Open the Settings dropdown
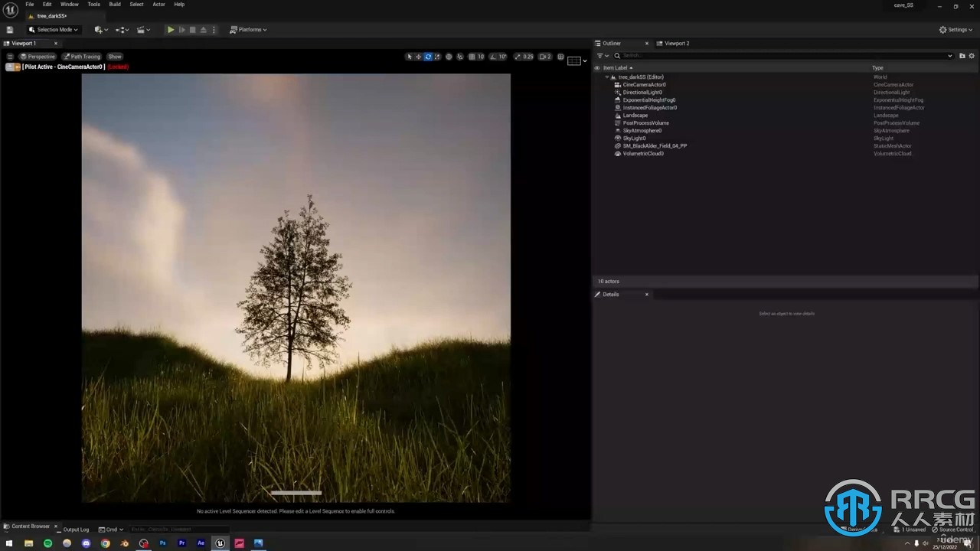Viewport: 980px width, 551px height. [x=956, y=30]
